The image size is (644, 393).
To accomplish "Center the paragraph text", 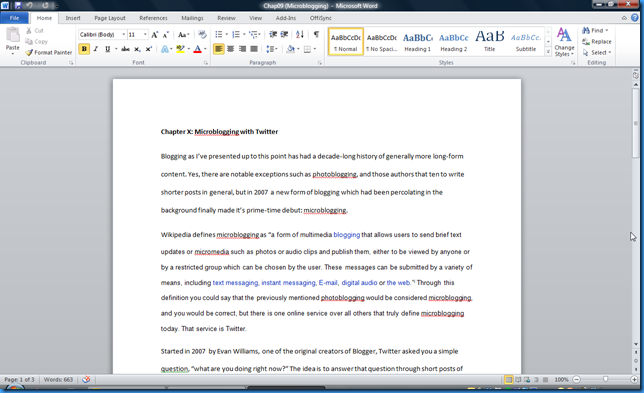I will [231, 49].
